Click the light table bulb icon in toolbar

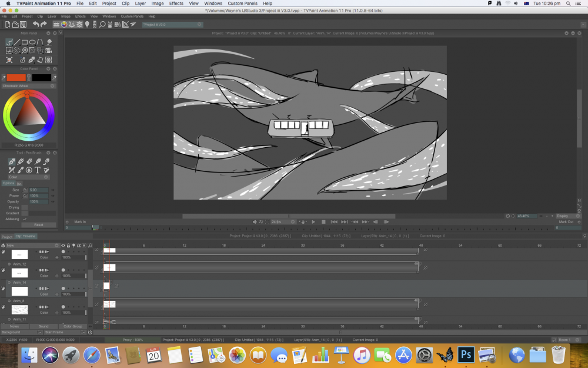tap(87, 25)
